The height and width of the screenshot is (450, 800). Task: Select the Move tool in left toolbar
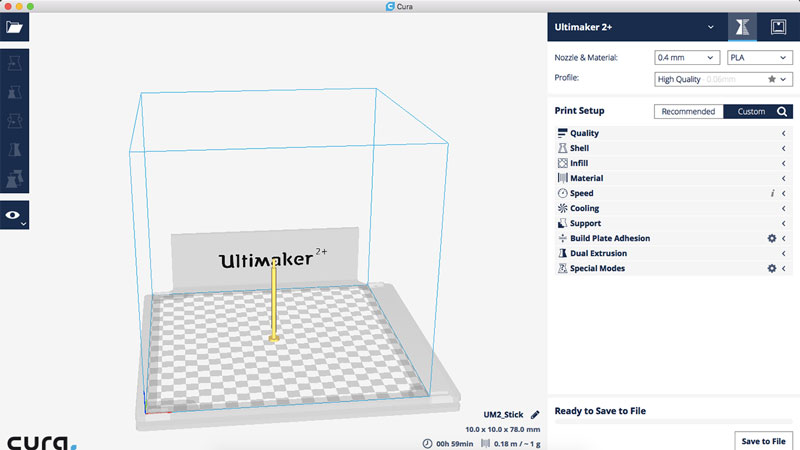14,64
